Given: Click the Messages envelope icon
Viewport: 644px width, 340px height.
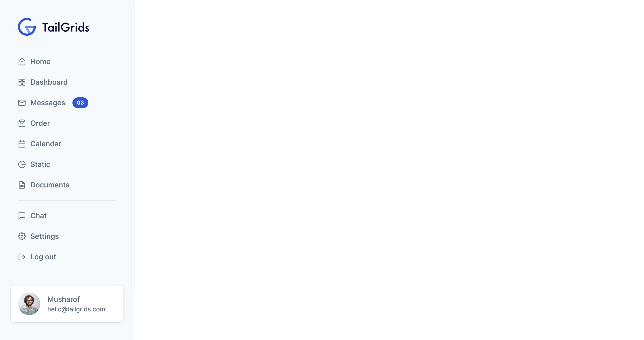Looking at the screenshot, I should point(21,103).
